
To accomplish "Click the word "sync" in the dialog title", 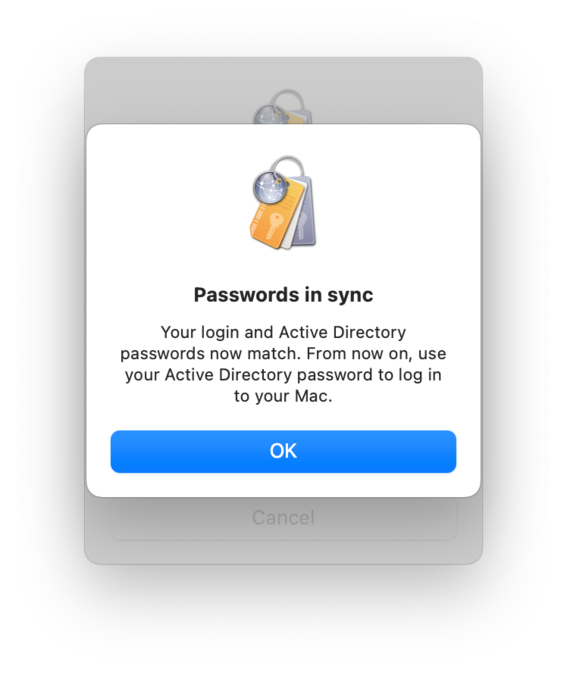I will [350, 295].
